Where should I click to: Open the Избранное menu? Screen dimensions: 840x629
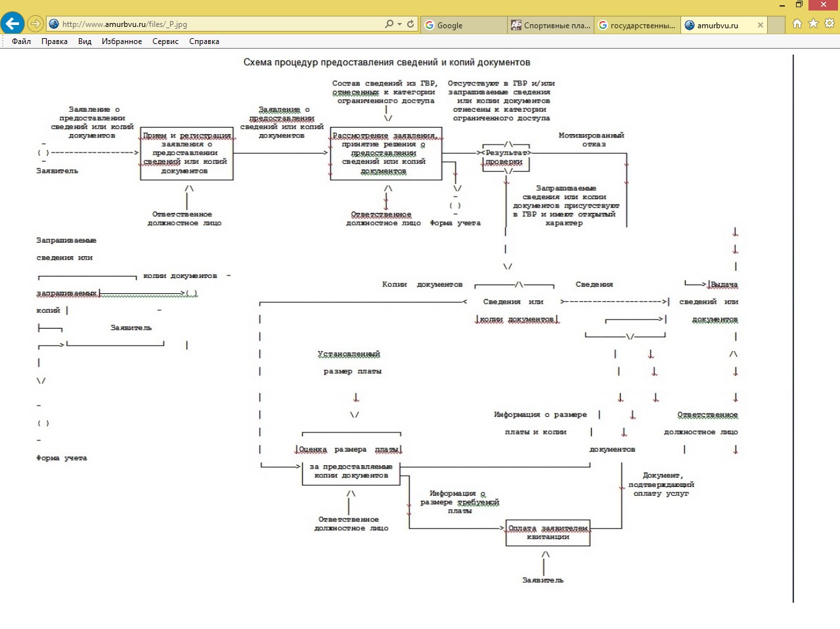tap(122, 41)
